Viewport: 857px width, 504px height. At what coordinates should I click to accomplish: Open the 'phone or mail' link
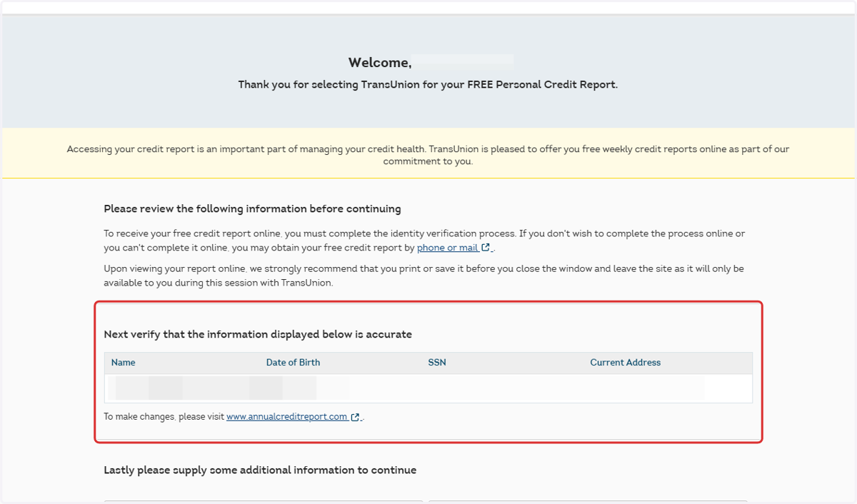(x=448, y=248)
